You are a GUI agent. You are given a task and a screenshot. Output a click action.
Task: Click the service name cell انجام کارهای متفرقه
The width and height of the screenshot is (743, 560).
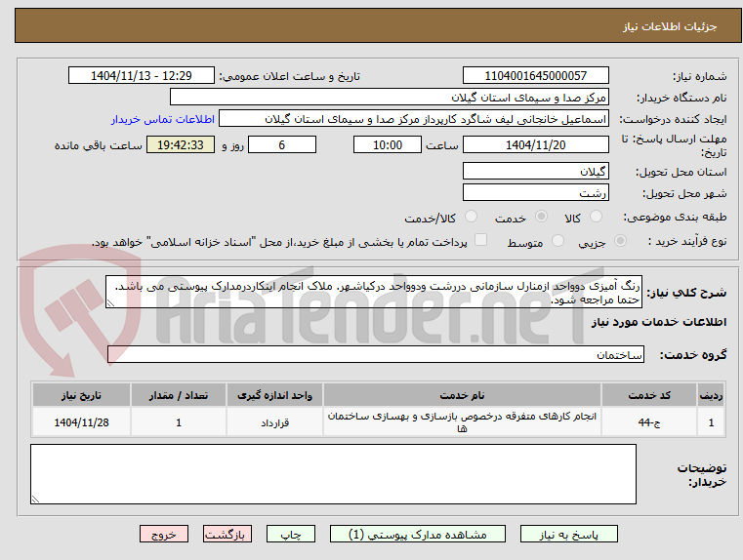462,422
